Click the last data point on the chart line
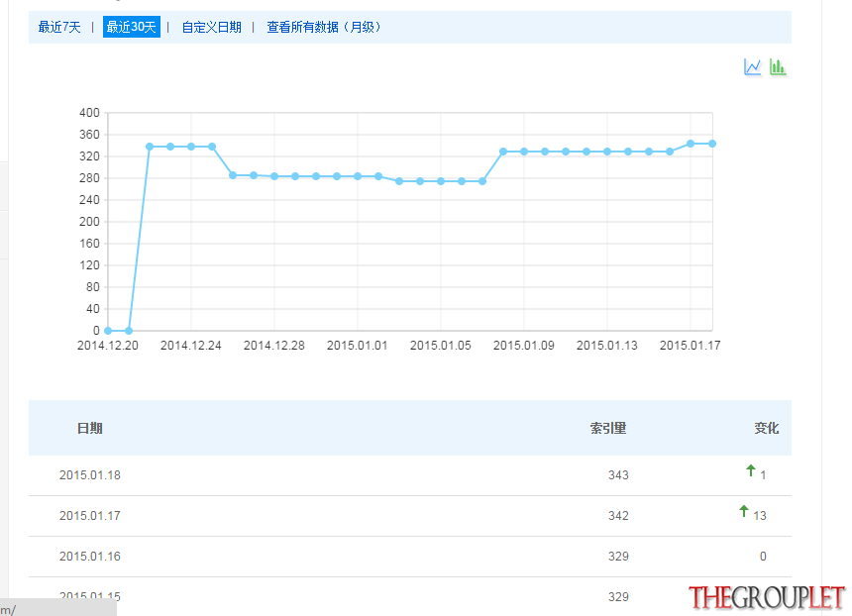This screenshot has height=616, width=852. [x=711, y=144]
